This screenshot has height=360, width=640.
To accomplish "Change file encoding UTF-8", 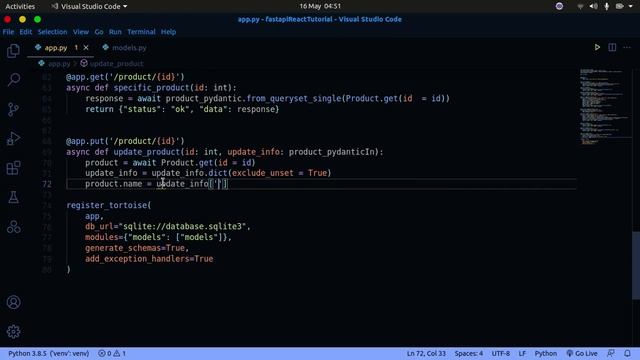I will point(501,353).
